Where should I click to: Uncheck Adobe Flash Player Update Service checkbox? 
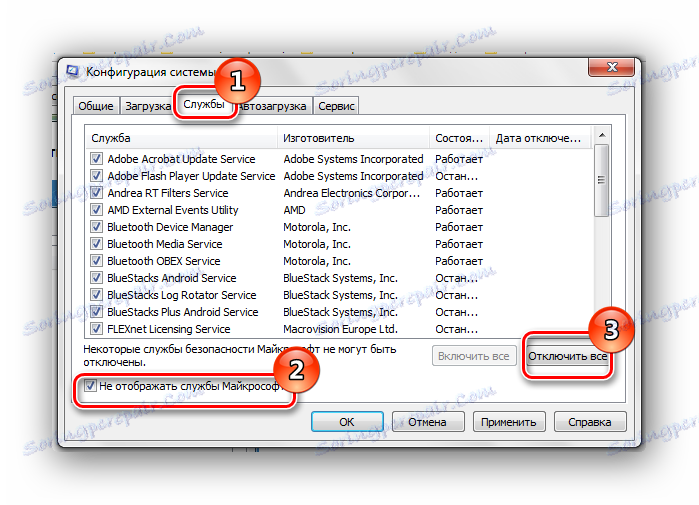point(96,176)
